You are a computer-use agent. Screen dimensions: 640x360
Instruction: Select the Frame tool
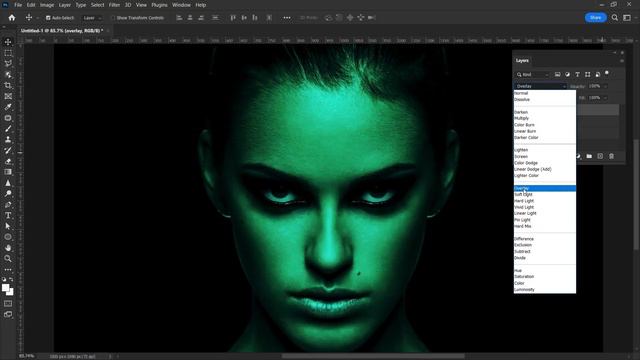point(8,96)
